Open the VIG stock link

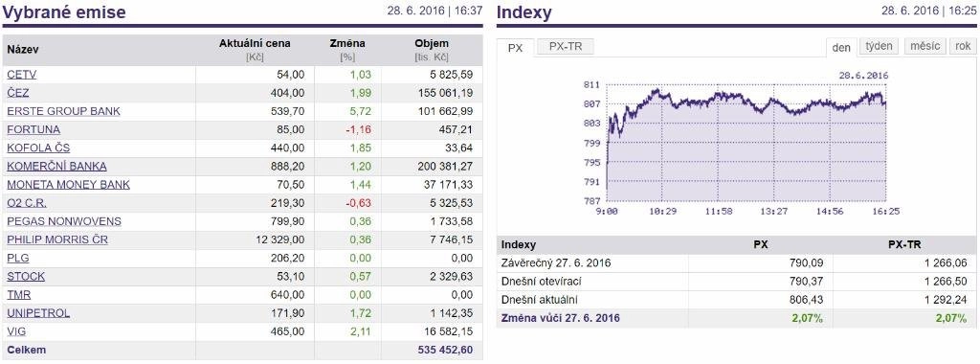click(x=17, y=331)
